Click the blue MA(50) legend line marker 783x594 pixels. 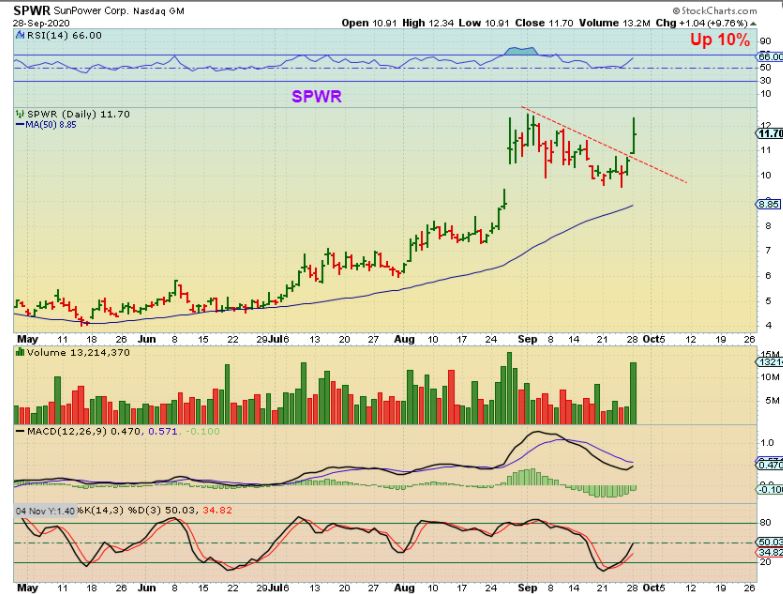coord(20,125)
